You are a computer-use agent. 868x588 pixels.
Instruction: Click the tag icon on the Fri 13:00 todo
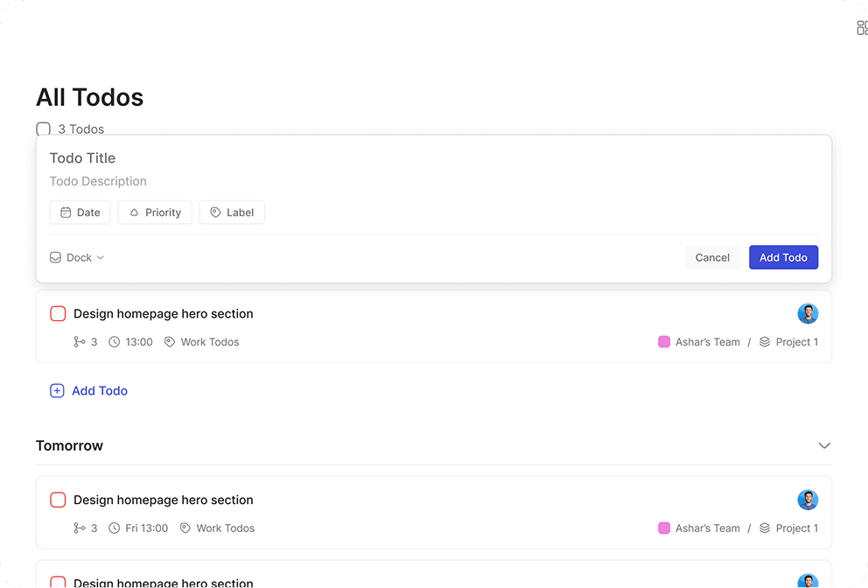coord(185,528)
